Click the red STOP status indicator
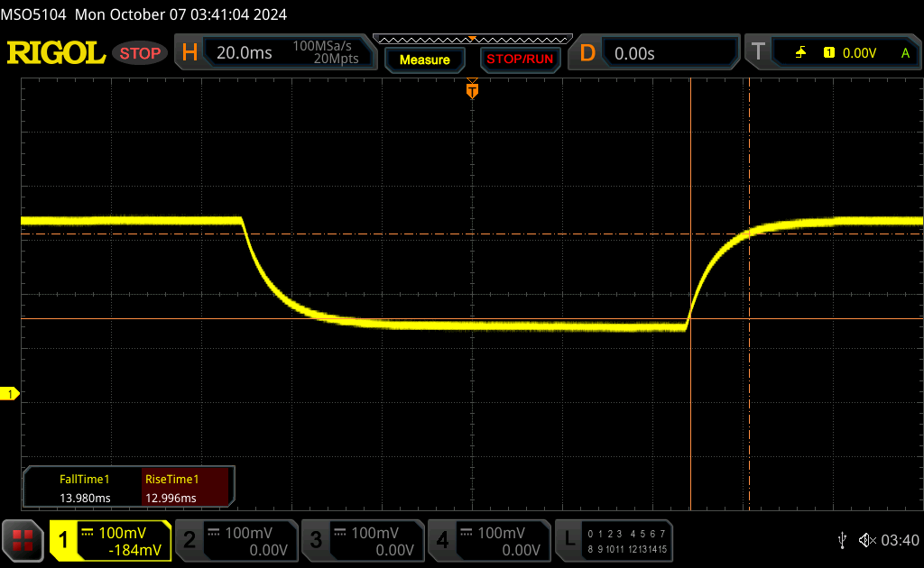This screenshot has width=924, height=568. pos(141,53)
